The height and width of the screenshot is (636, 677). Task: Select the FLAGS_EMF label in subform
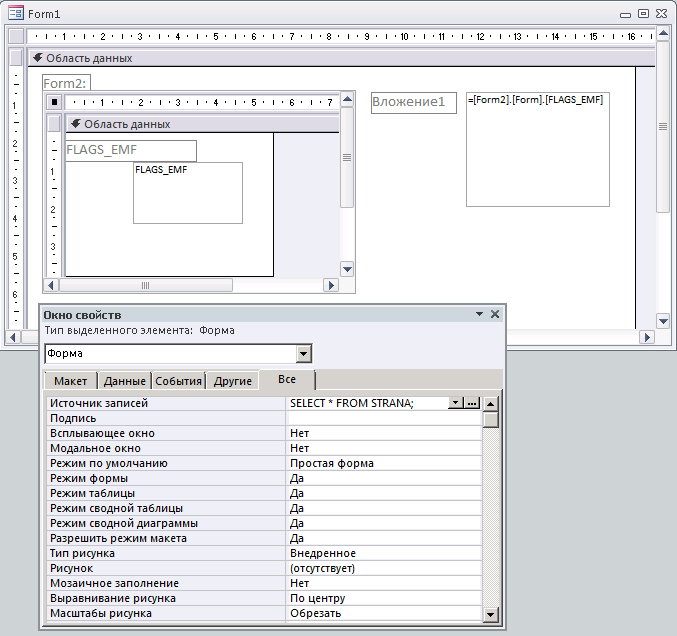pyautogui.click(x=131, y=151)
